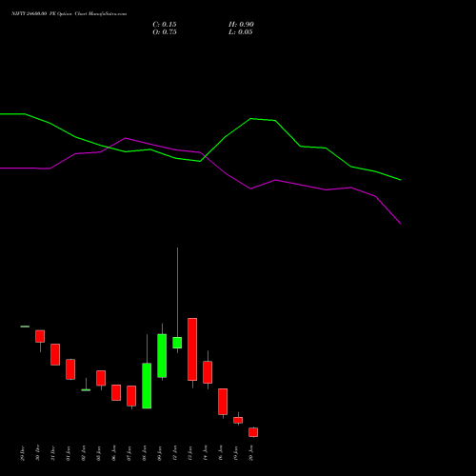This screenshot has width=476, height=476.
Task: Click the open value O: 0.75
Action: point(165,32)
